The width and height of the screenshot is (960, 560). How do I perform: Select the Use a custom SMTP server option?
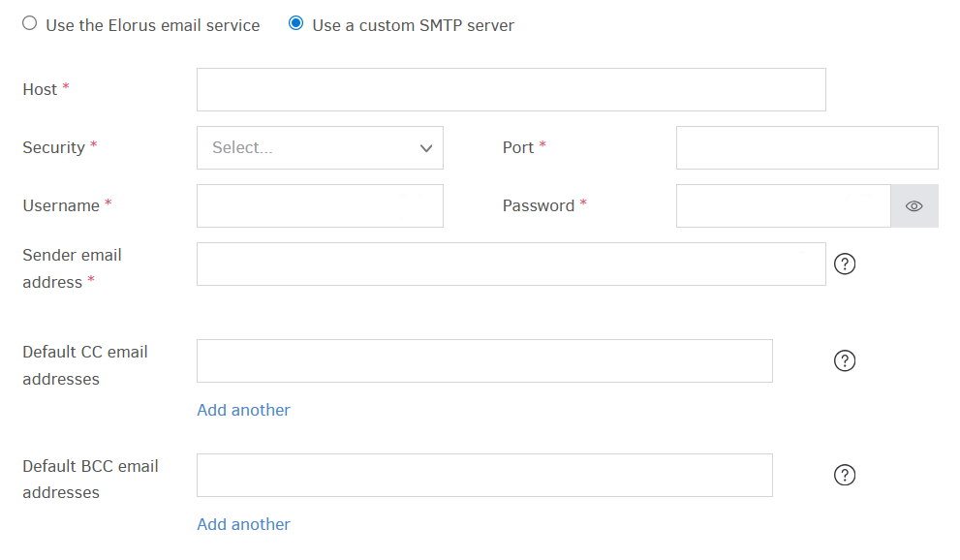point(295,22)
